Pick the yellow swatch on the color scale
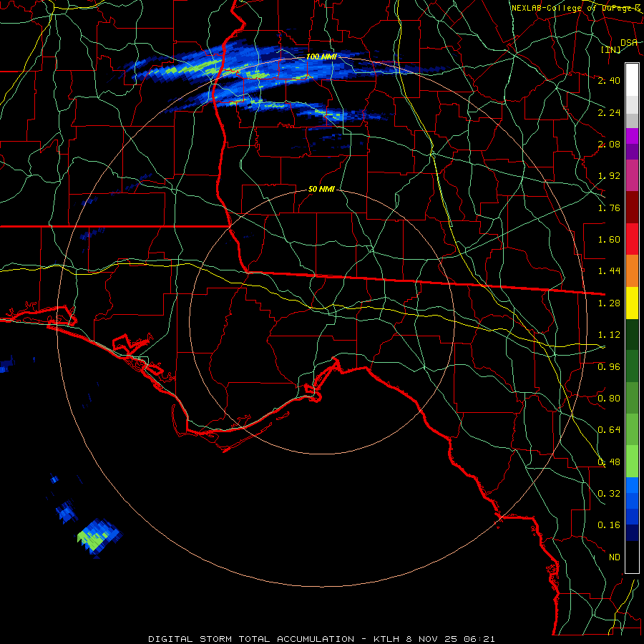The image size is (644, 644). pyautogui.click(x=632, y=303)
